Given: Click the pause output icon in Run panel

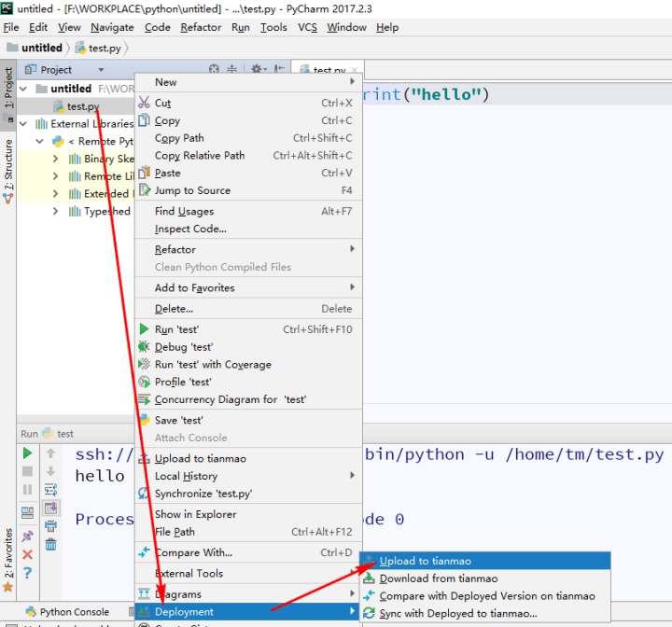Looking at the screenshot, I should 27,490.
